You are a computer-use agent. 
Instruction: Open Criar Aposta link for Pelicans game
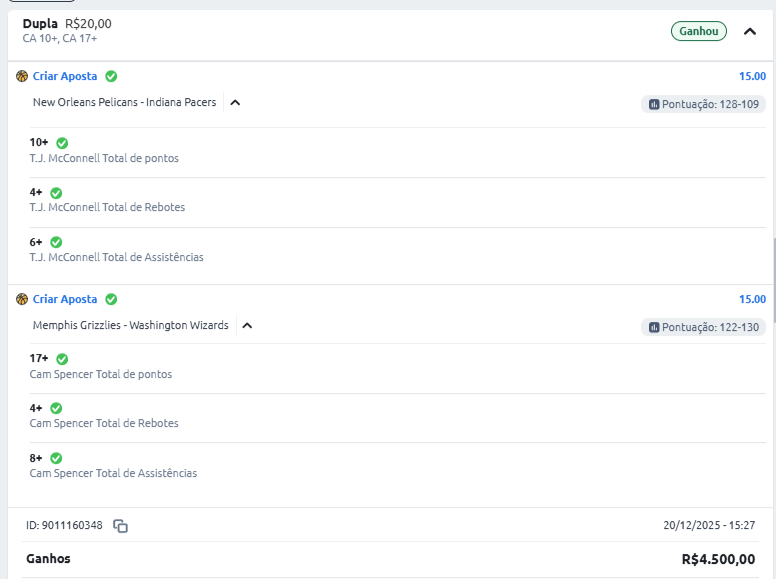click(65, 76)
